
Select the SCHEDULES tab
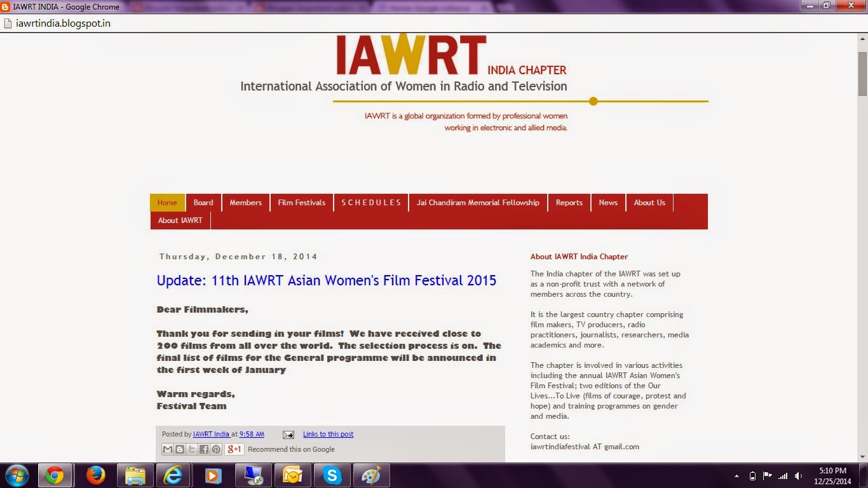371,203
